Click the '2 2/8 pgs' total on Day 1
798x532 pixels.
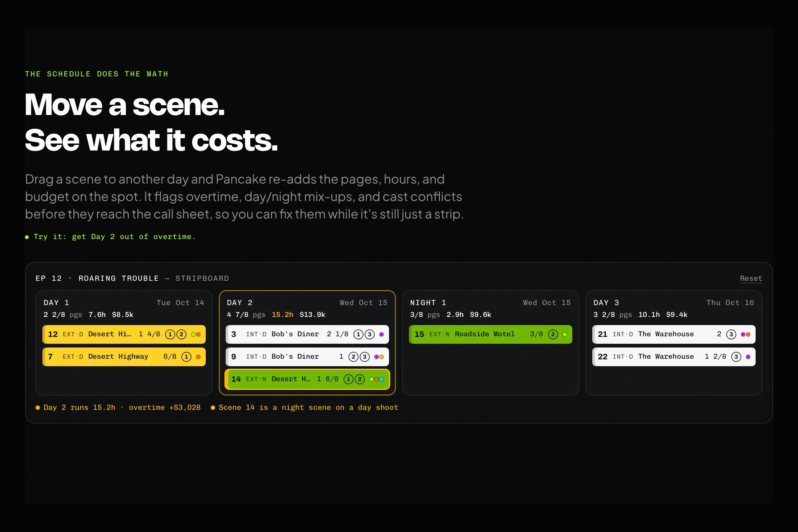(63, 315)
